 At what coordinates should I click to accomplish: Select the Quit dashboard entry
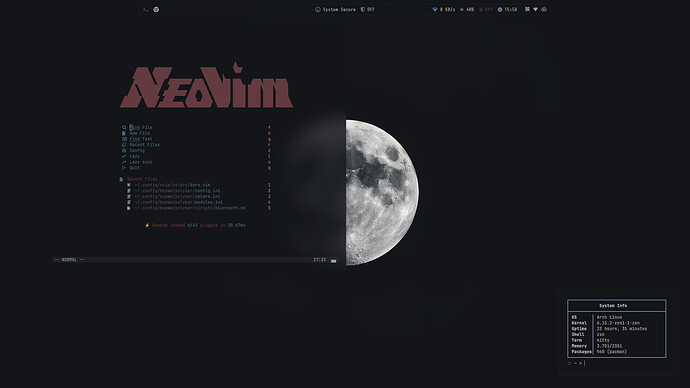[134, 168]
